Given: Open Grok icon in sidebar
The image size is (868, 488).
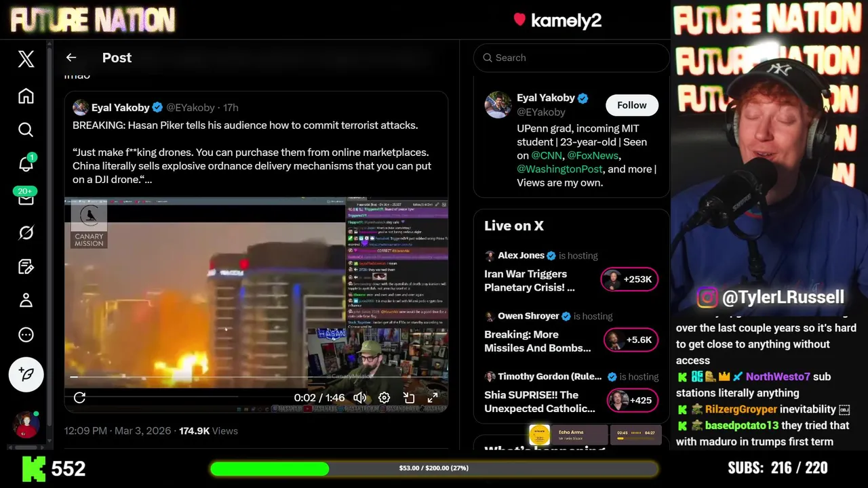Looking at the screenshot, I should [x=26, y=232].
